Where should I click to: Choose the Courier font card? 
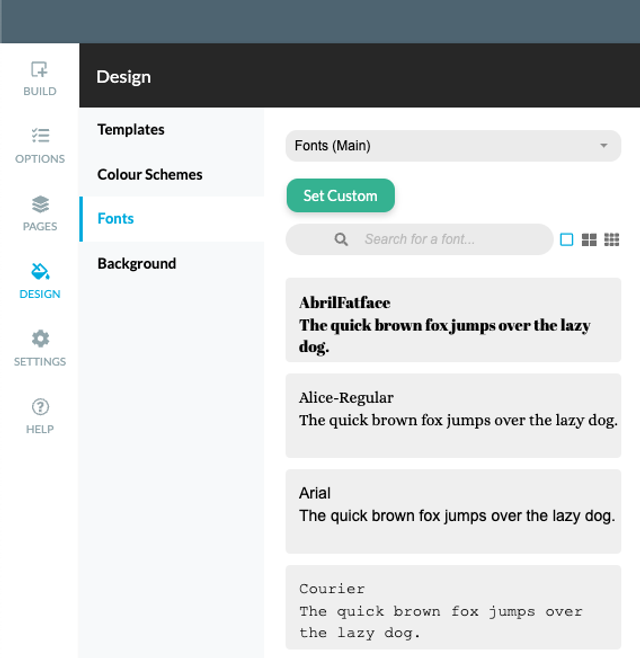click(x=453, y=607)
